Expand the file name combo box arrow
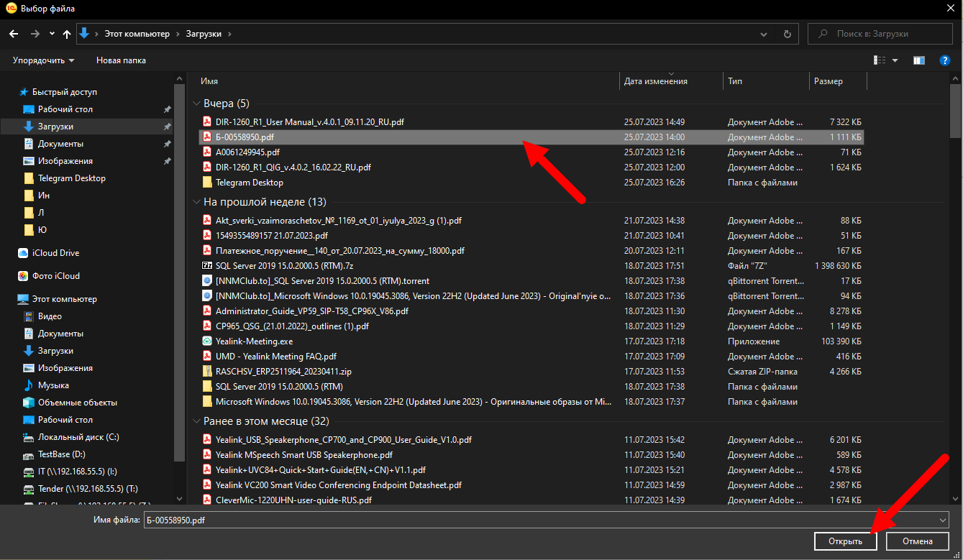This screenshot has width=963, height=560. point(943,519)
